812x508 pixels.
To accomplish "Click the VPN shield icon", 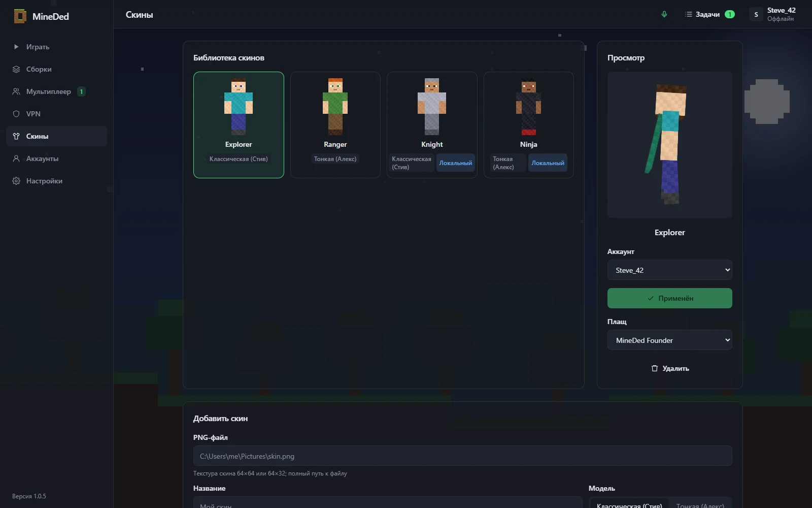I will point(16,114).
